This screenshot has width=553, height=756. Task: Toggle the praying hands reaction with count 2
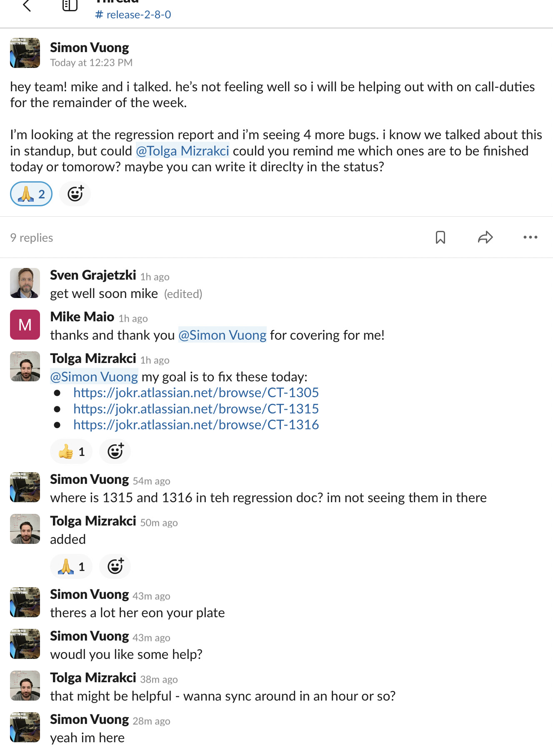coord(31,194)
